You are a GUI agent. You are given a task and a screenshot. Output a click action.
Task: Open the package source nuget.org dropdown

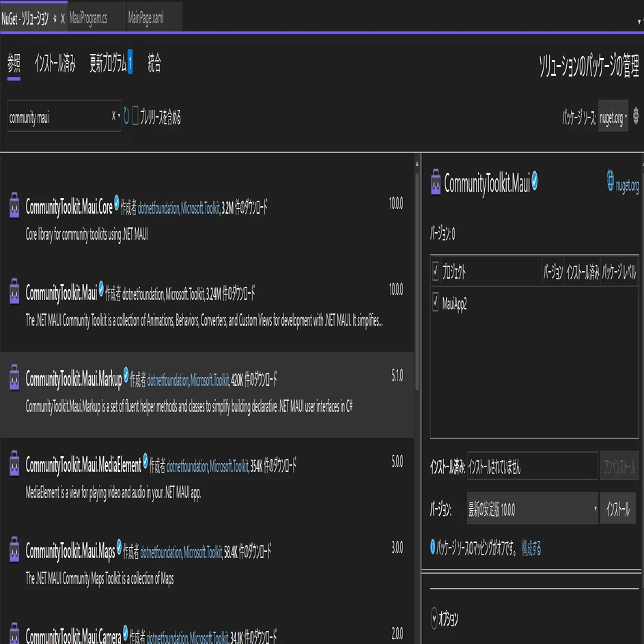(613, 116)
